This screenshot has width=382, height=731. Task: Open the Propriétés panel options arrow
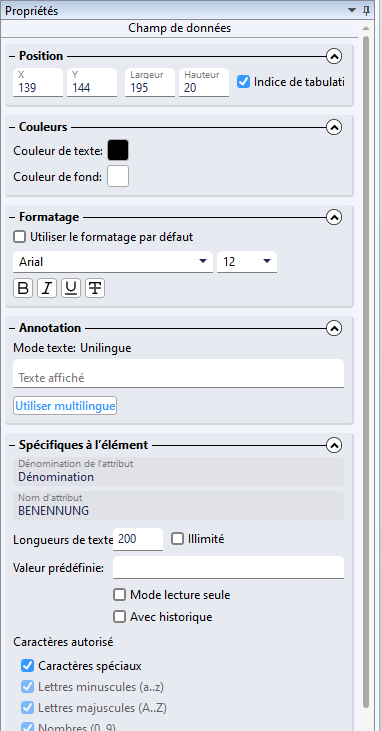click(352, 10)
